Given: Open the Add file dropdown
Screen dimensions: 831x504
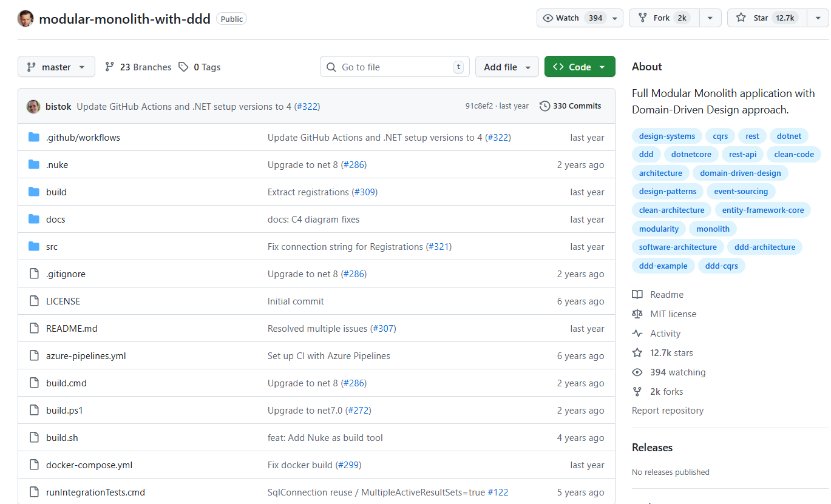Looking at the screenshot, I should (x=507, y=67).
